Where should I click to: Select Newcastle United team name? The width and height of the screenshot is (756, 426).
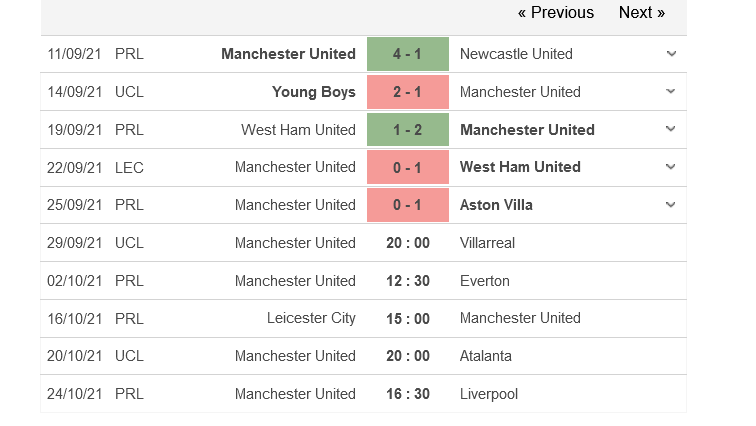516,54
